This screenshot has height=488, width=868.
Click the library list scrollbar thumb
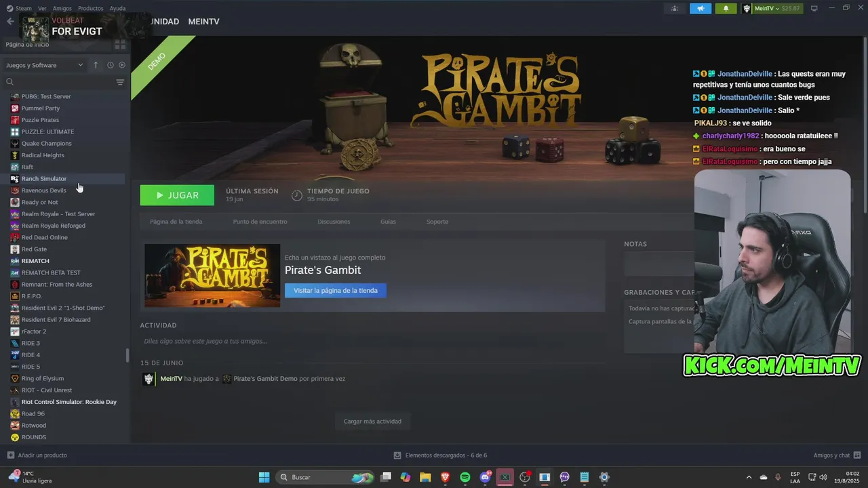pos(127,355)
